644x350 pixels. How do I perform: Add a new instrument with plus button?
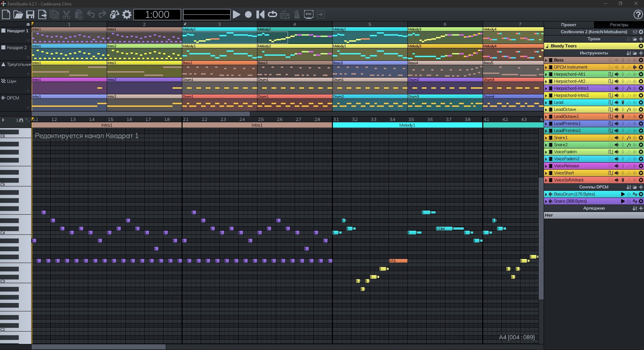point(641,53)
